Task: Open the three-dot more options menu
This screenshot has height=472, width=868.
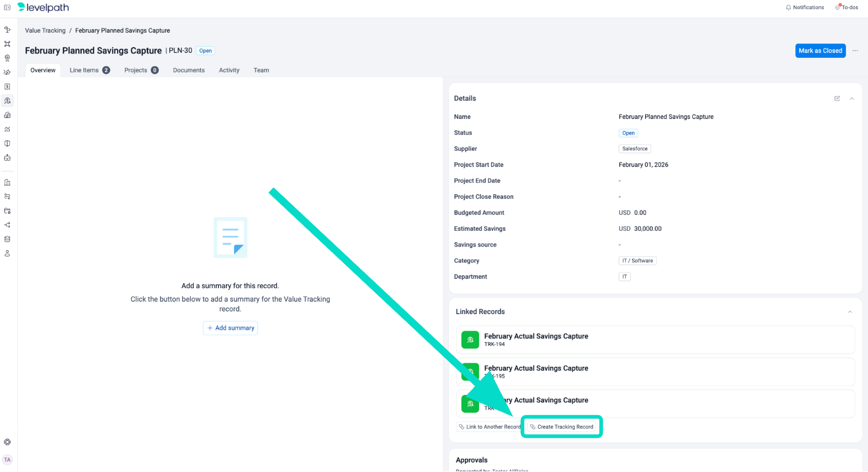Action: [x=855, y=51]
